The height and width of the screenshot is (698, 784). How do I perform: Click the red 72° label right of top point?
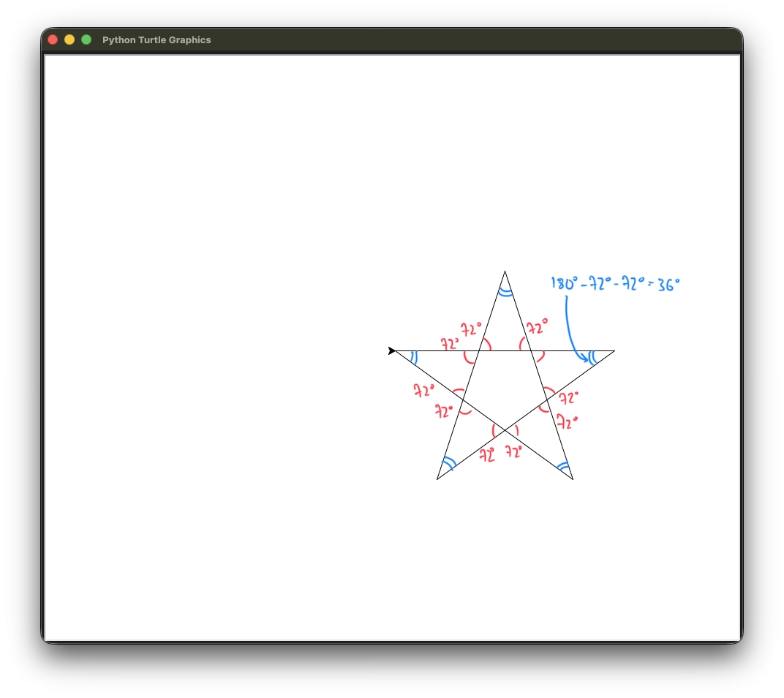[x=537, y=327]
